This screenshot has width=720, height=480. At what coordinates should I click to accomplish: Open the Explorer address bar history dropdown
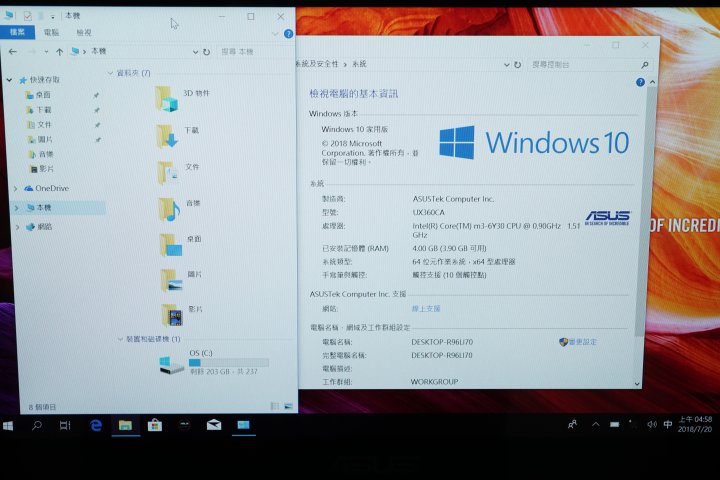(x=195, y=52)
